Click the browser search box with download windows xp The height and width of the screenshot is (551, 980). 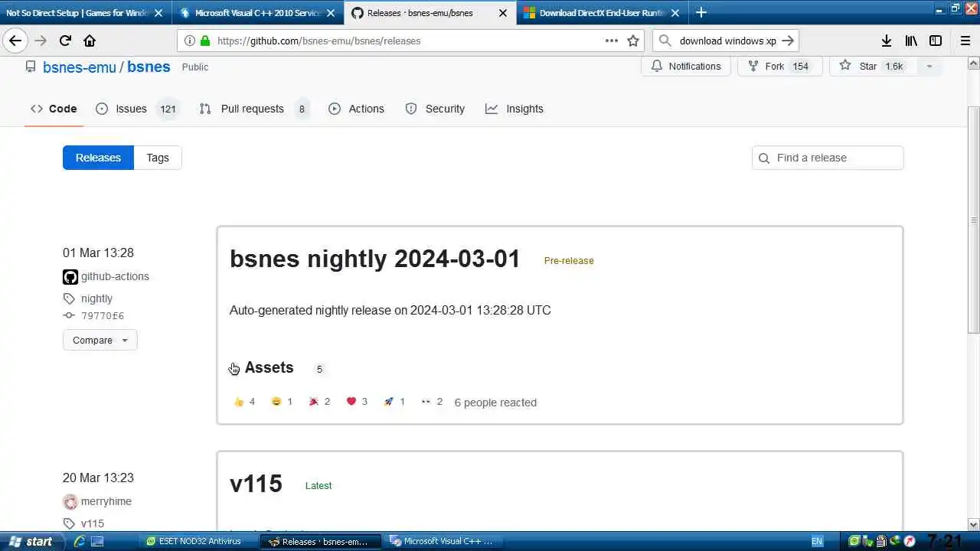tap(727, 41)
